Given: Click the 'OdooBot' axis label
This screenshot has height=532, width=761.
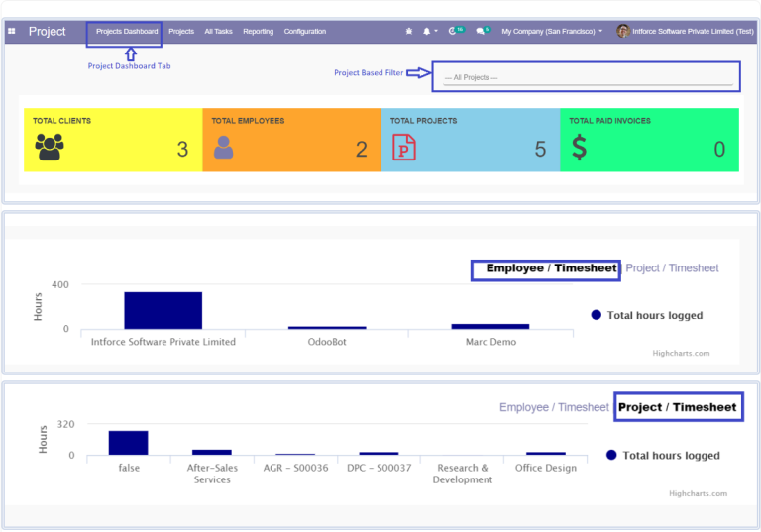Looking at the screenshot, I should (x=327, y=342).
